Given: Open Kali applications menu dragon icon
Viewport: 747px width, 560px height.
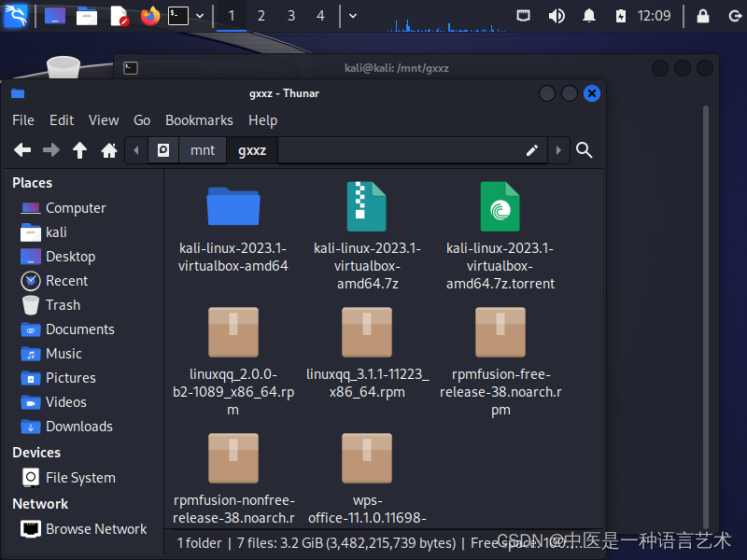Looking at the screenshot, I should tap(16, 16).
